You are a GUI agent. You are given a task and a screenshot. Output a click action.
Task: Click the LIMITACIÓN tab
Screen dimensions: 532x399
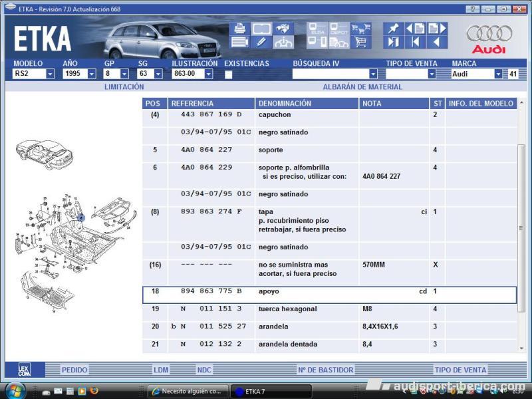coord(124,87)
